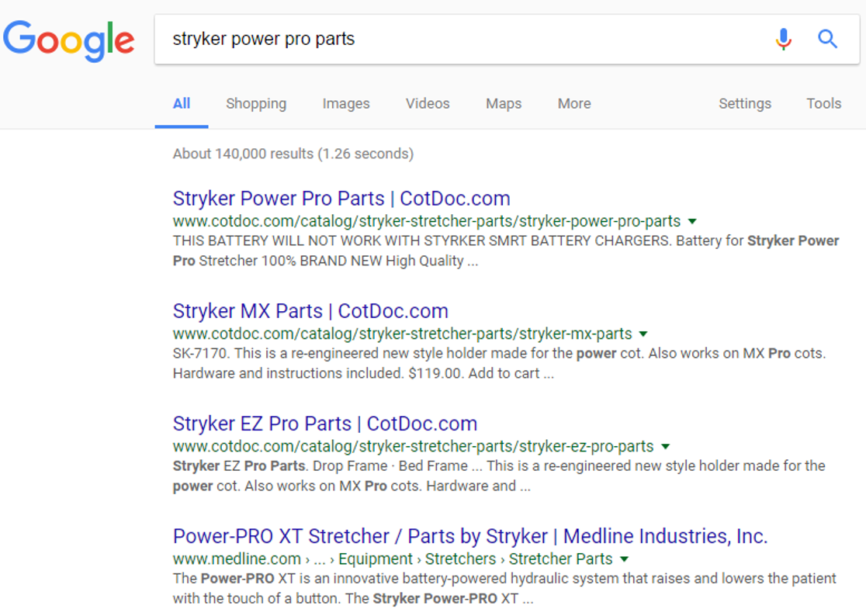Screen dimensions: 866x616
Task: Click the Google logo
Action: (x=68, y=41)
